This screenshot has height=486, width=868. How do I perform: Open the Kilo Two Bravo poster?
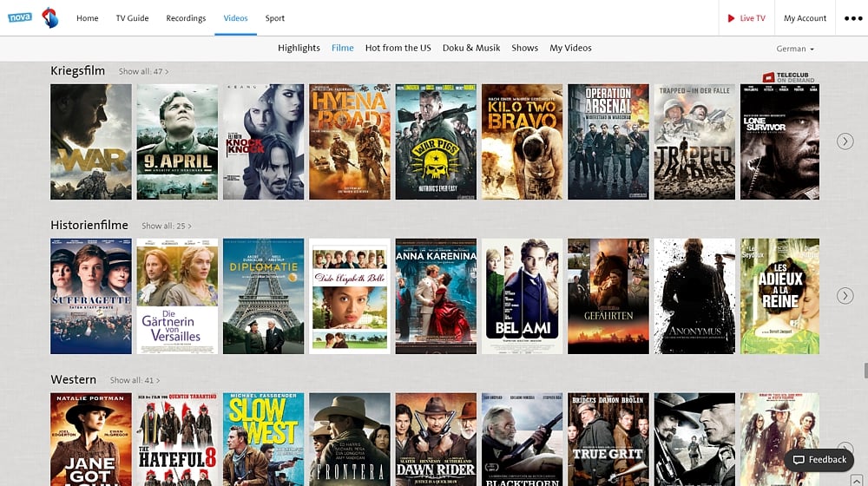pyautogui.click(x=522, y=141)
